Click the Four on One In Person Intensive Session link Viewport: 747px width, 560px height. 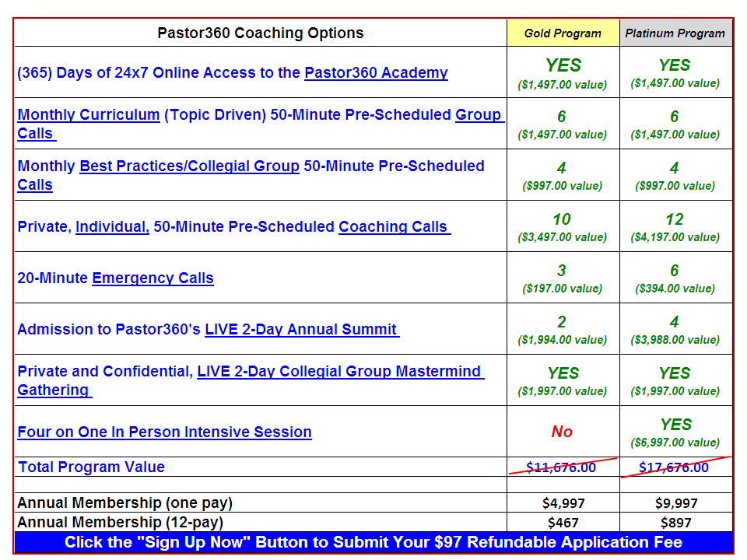click(164, 432)
